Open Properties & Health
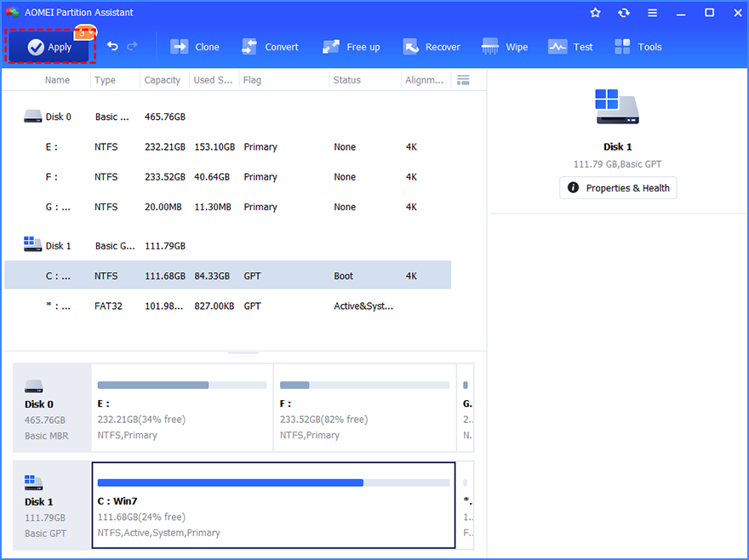This screenshot has width=749, height=560. (618, 188)
